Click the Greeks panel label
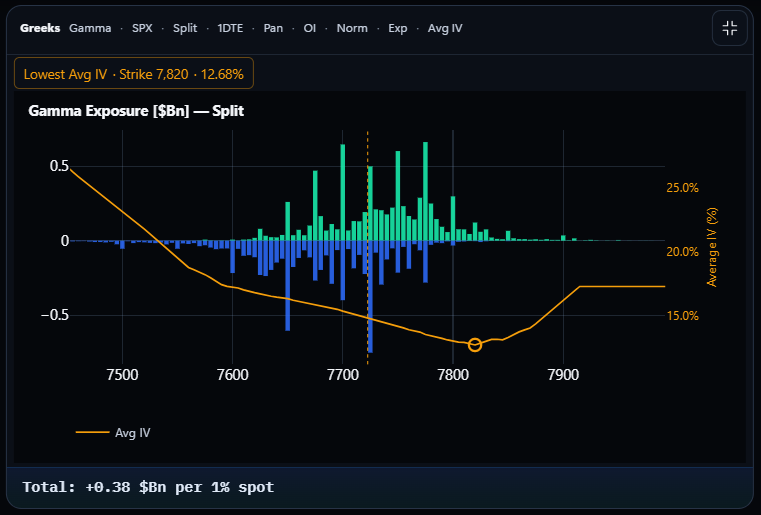 pos(40,28)
